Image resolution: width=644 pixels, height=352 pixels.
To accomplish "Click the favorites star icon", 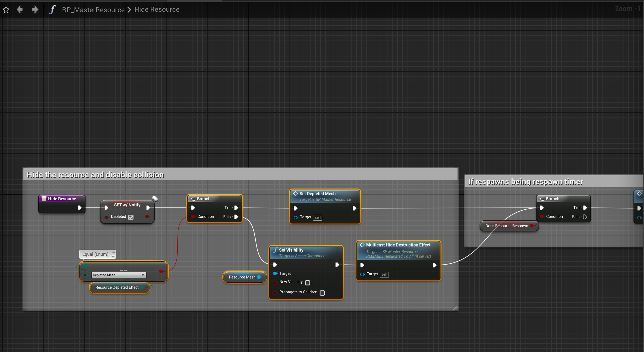I will point(6,10).
